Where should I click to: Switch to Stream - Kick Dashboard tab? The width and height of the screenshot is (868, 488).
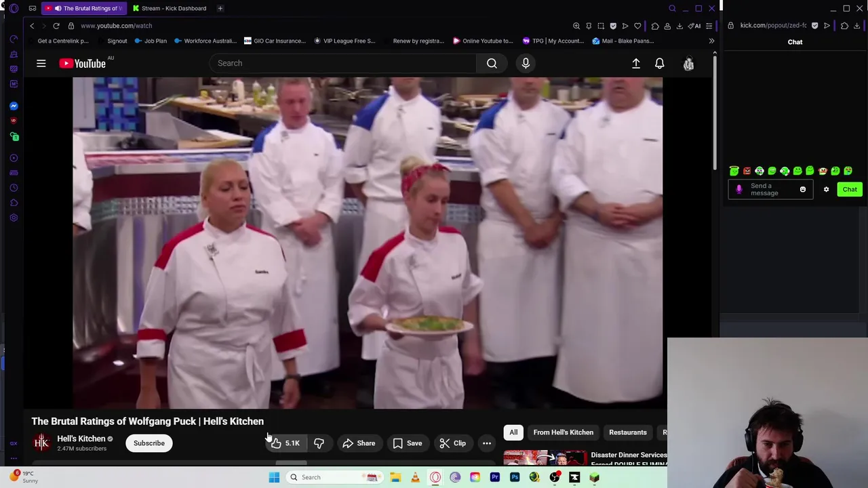click(170, 8)
